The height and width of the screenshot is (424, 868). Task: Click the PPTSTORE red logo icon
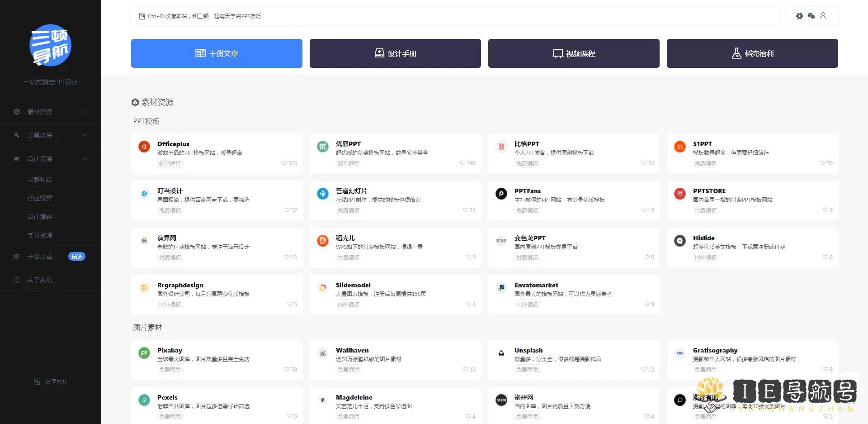[x=680, y=194]
